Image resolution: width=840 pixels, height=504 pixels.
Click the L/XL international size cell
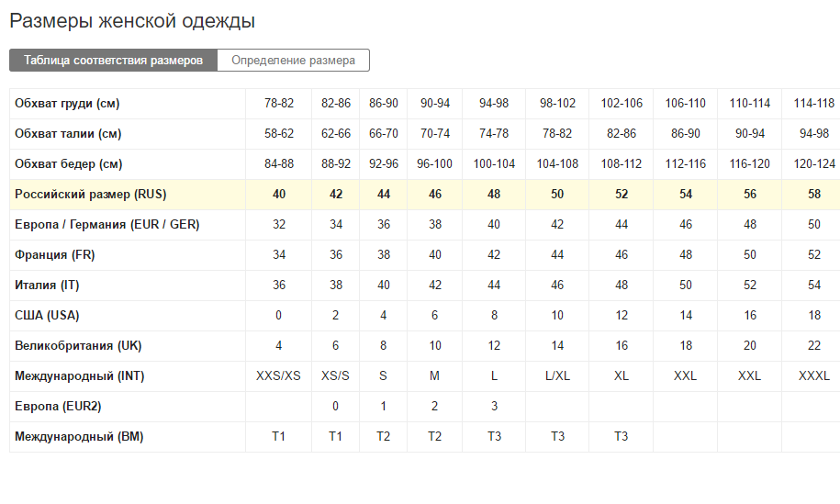pyautogui.click(x=557, y=376)
